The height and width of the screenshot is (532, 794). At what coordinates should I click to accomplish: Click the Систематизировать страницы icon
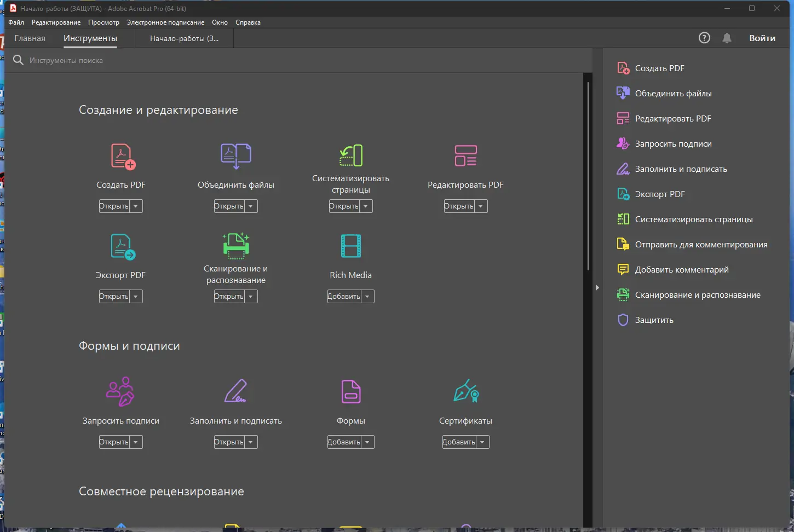(350, 155)
